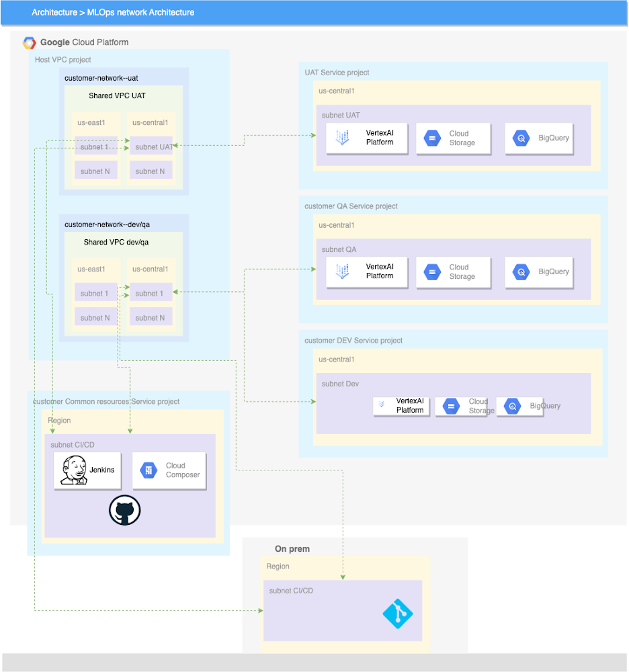Click Cloud Storage icon in subnet QA

tap(432, 271)
